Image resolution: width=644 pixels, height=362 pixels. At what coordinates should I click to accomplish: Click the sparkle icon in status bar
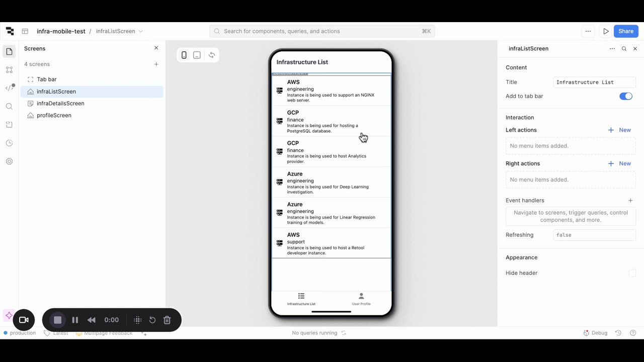(144, 333)
